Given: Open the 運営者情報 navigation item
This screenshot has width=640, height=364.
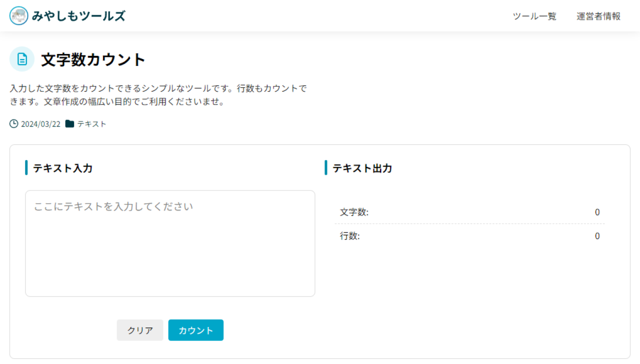Looking at the screenshot, I should click(x=598, y=16).
